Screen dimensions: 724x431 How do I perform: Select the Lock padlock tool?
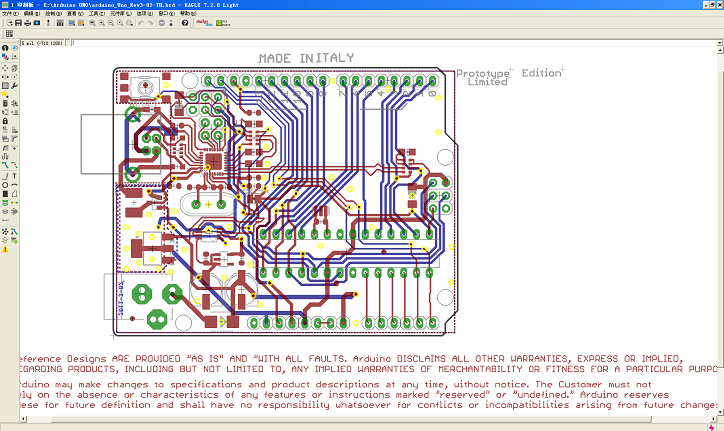(5, 121)
